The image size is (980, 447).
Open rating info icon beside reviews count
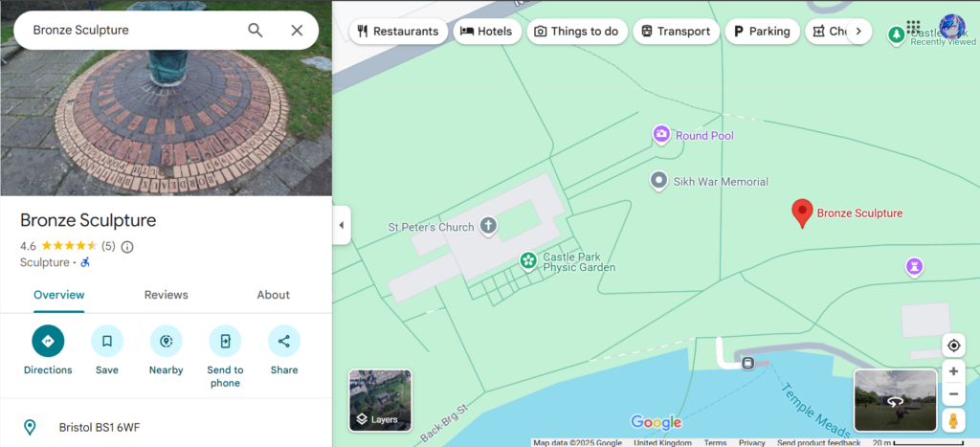(x=127, y=246)
